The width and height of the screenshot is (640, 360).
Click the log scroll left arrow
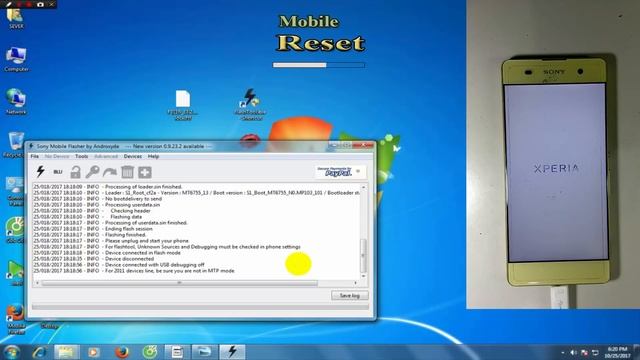[38, 283]
